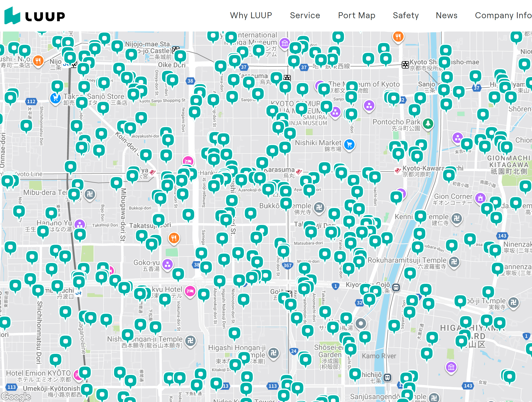Click the Nishi Hongan-ji Temple marker
The width and height of the screenshot is (532, 402).
[x=190, y=340]
